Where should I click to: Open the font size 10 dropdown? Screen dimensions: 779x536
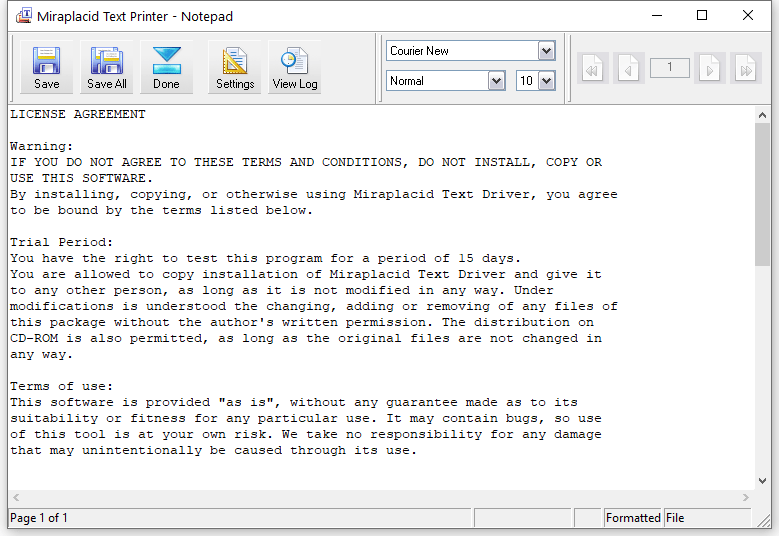pos(546,81)
